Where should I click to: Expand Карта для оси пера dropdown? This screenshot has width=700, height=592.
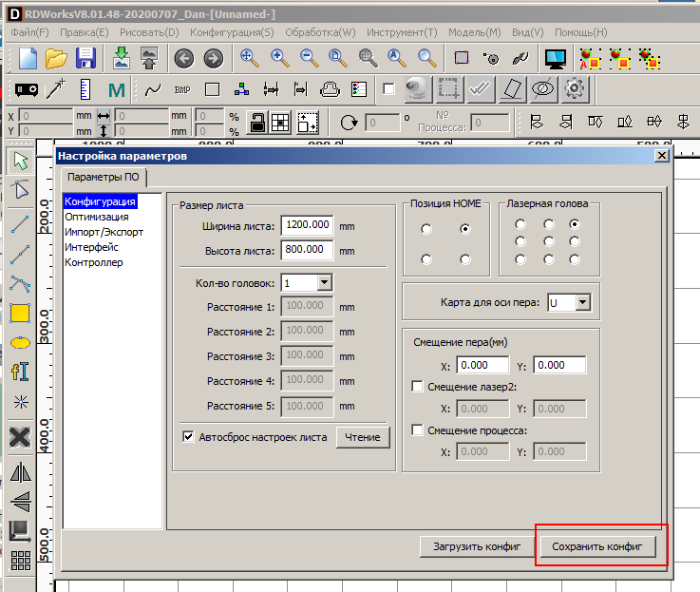(582, 302)
